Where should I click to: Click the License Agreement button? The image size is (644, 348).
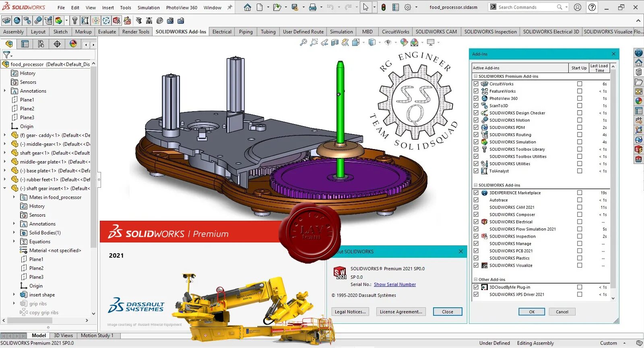tap(401, 312)
